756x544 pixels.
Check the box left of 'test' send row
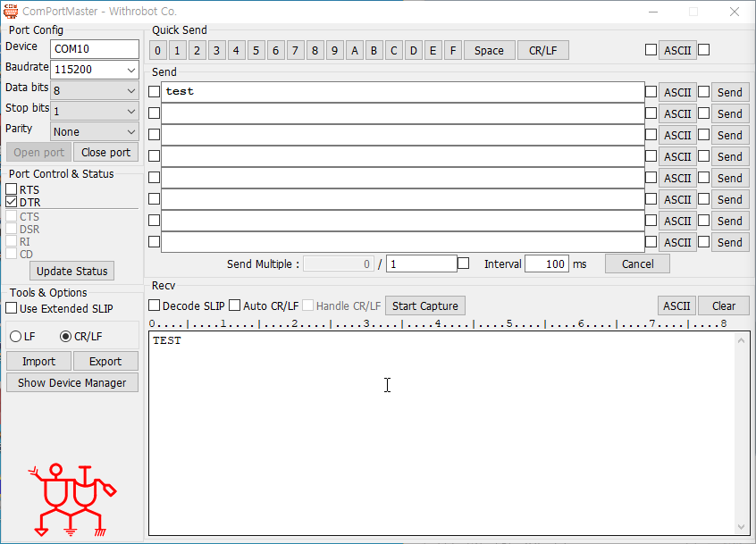tap(155, 91)
